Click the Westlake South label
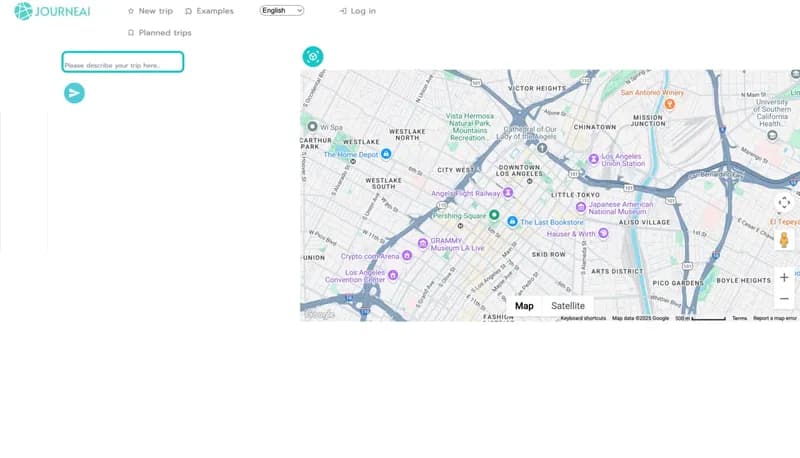Viewport: 800px width, 458px height. click(x=383, y=184)
